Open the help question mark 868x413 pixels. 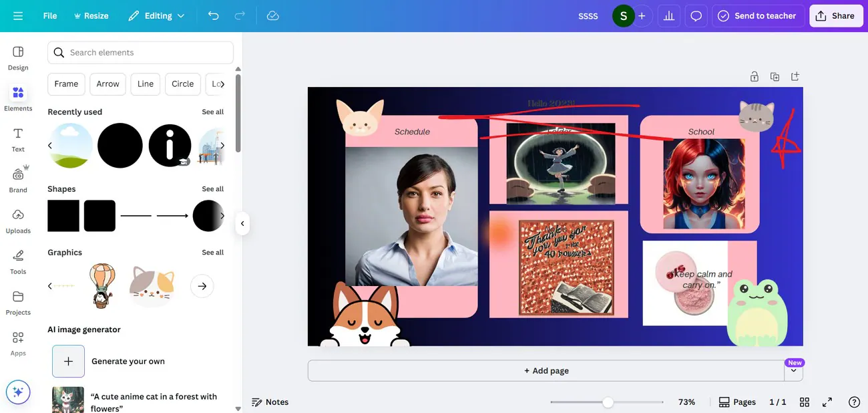pyautogui.click(x=854, y=402)
